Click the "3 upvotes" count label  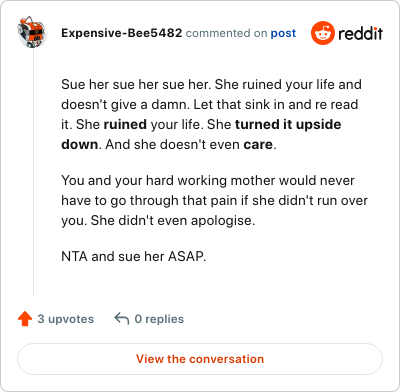pos(66,319)
